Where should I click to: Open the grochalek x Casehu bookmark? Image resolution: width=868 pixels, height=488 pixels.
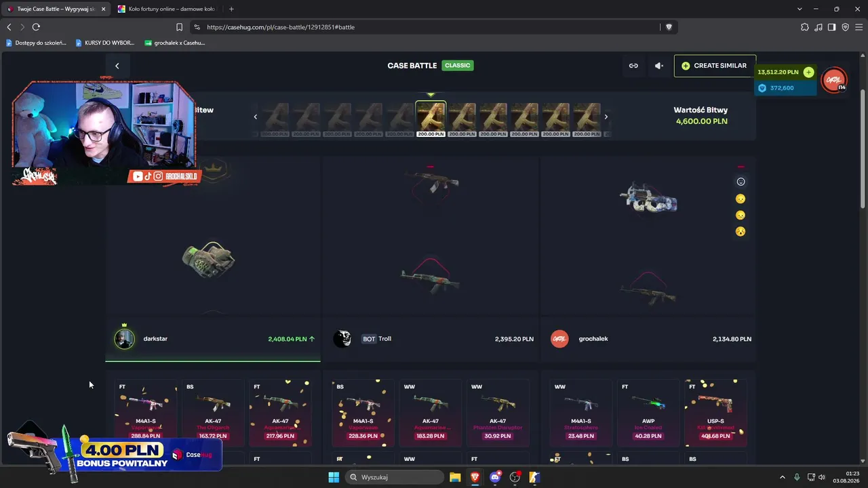tap(175, 43)
